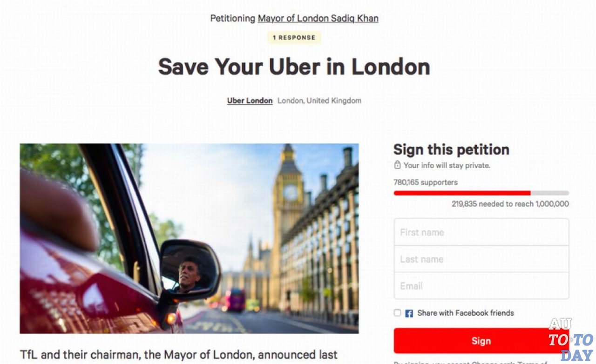Click the 780,165 supporters count
The image size is (596, 364).
(x=426, y=182)
